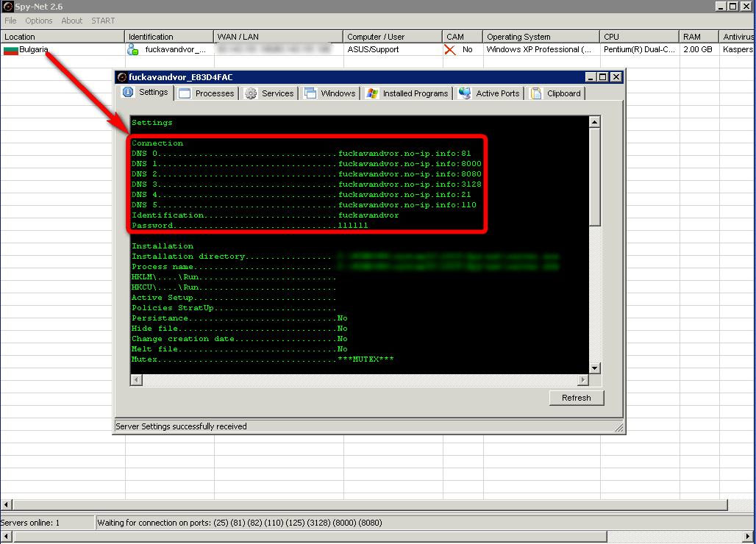Image resolution: width=756 pixels, height=544 pixels.
Task: Sort by the Operating System column header
Action: 541,37
